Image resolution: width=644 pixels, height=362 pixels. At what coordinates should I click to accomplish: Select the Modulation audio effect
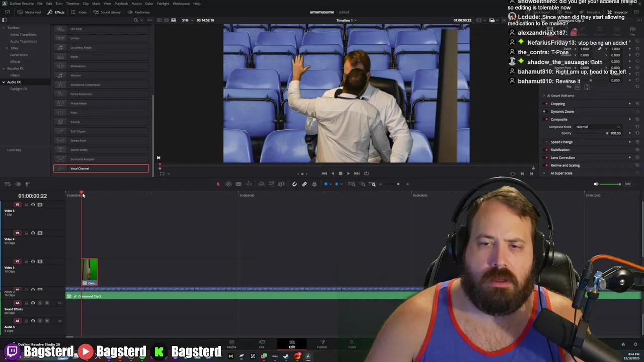point(101,66)
